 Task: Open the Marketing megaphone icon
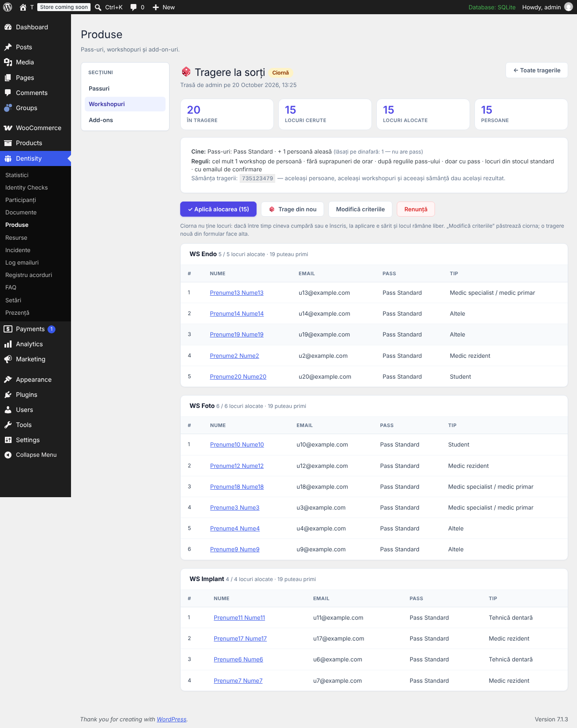click(8, 359)
